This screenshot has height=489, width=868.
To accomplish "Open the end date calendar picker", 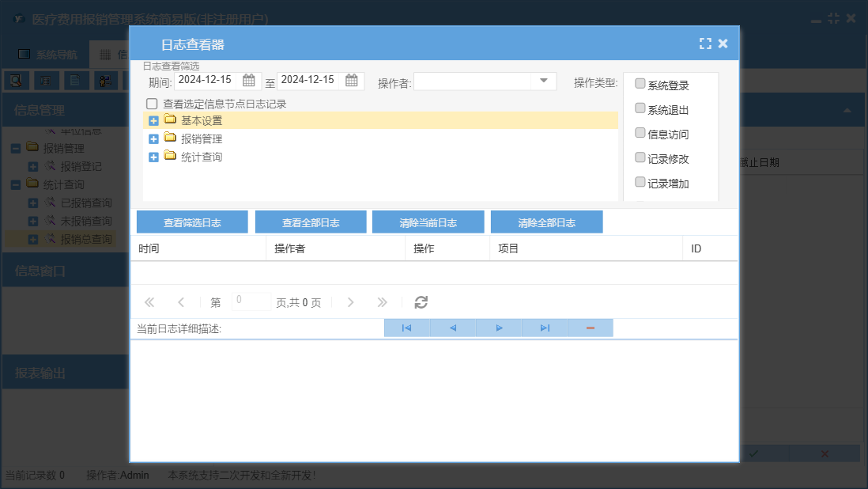I will (x=352, y=80).
